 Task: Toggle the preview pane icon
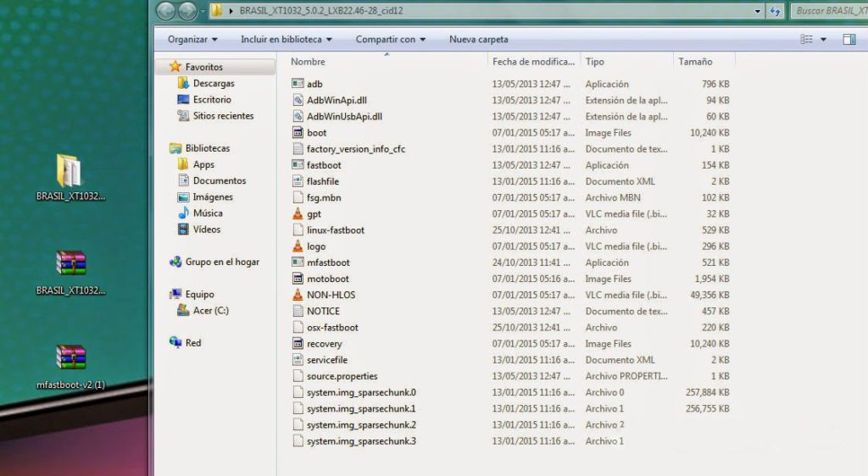849,39
